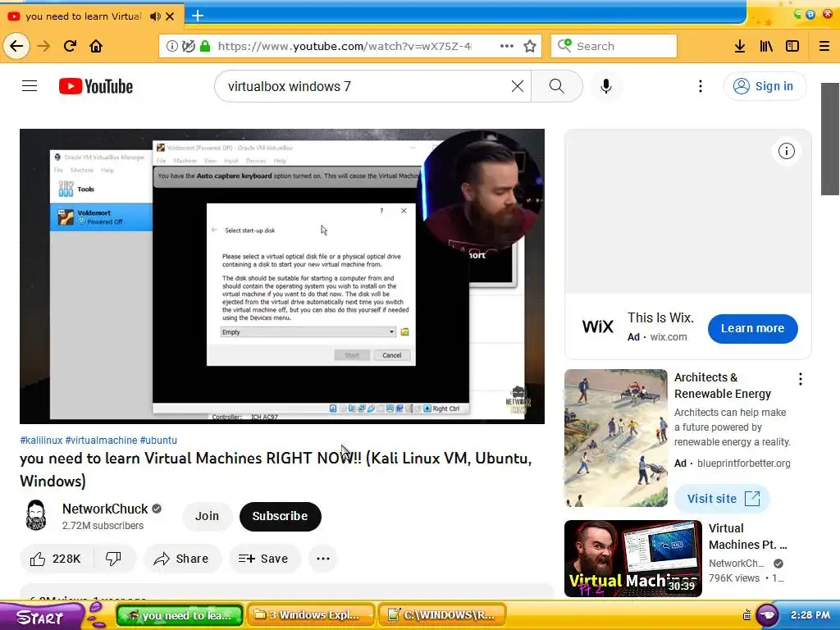Open the wix.com ad link text
840x630 pixels.
point(668,337)
